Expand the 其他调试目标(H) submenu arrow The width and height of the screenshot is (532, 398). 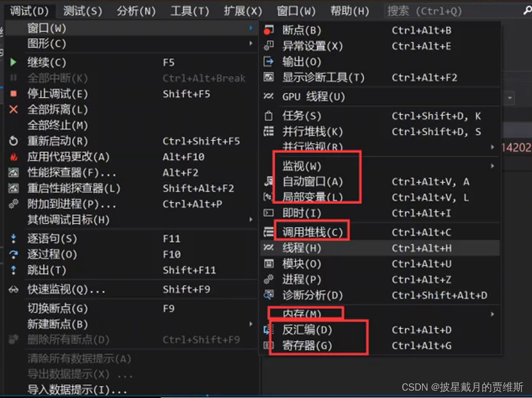[x=251, y=220]
